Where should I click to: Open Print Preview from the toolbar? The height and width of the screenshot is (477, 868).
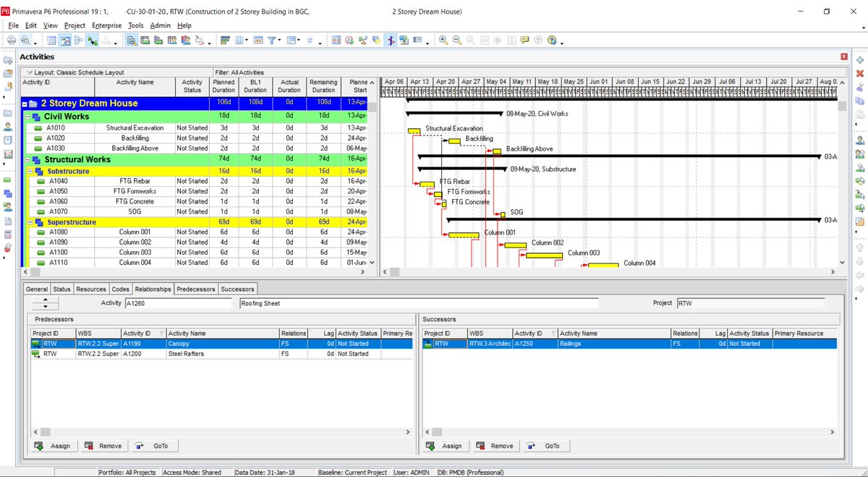[26, 41]
